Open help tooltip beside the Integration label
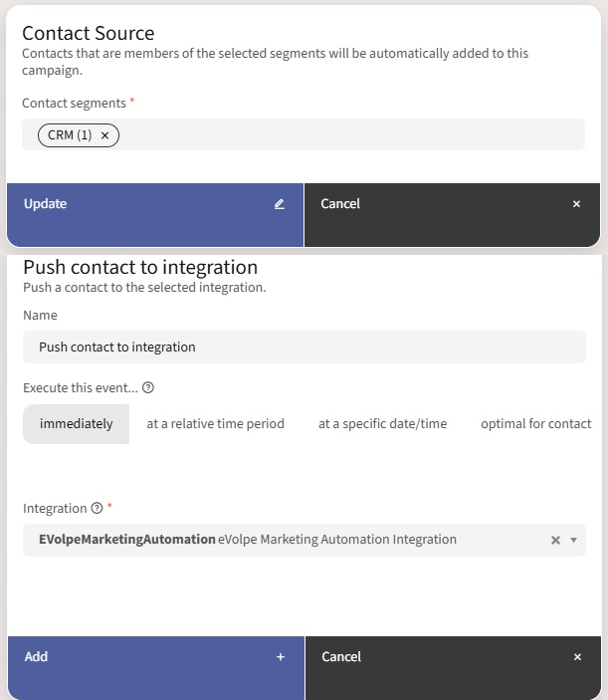Viewport: 608px width, 700px height. click(97, 508)
